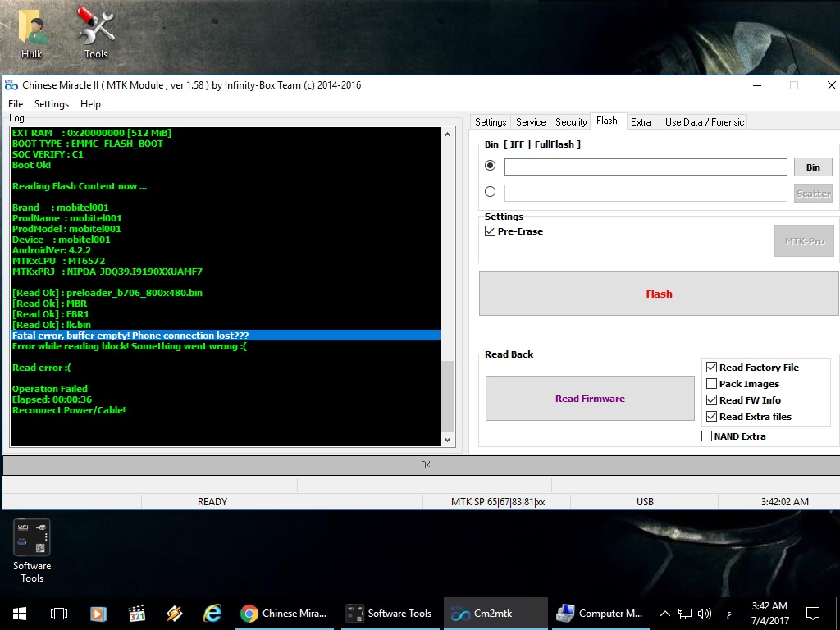
Task: Click the lk.bin Read Ok log line
Action: coord(52,325)
